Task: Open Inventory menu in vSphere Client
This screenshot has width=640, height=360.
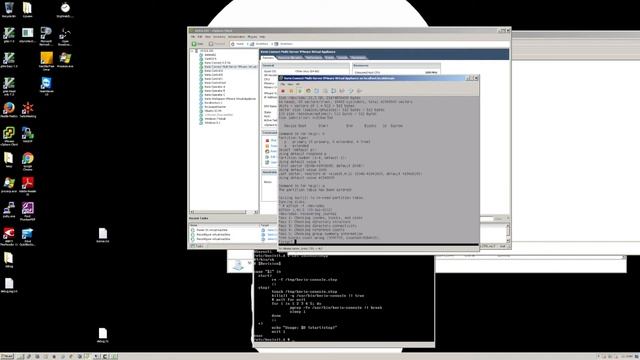Action: point(219,37)
